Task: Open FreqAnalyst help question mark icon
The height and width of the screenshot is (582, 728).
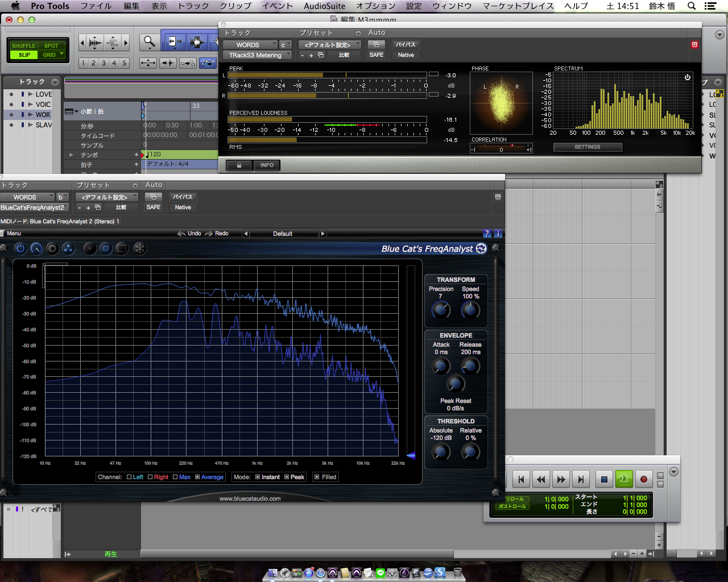Action: (487, 234)
